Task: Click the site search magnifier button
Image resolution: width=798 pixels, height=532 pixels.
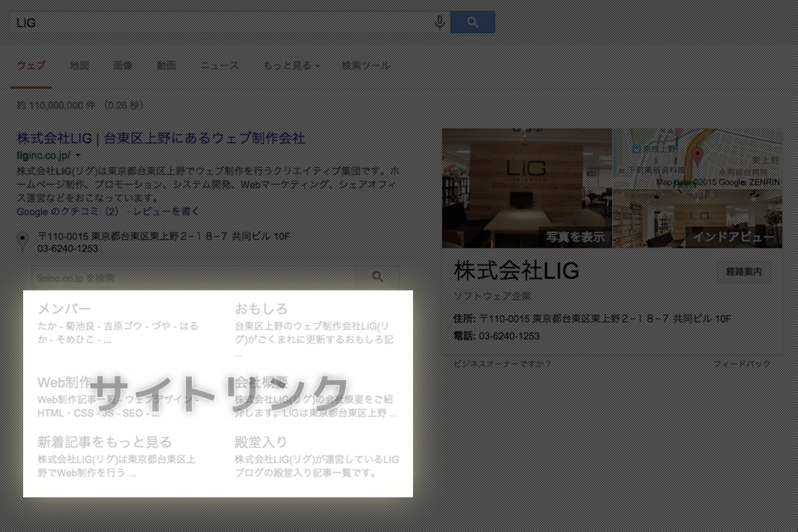Action: (378, 277)
